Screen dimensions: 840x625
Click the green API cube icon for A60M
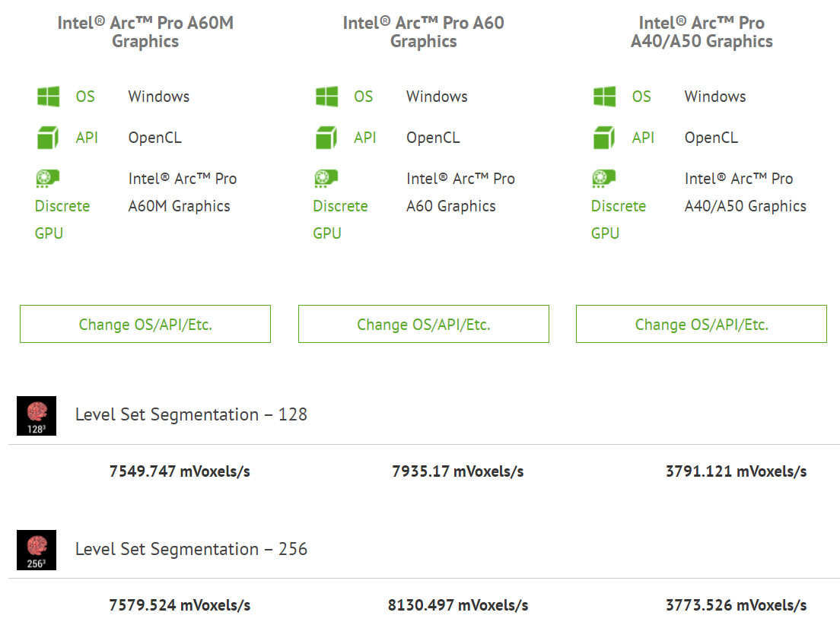48,138
